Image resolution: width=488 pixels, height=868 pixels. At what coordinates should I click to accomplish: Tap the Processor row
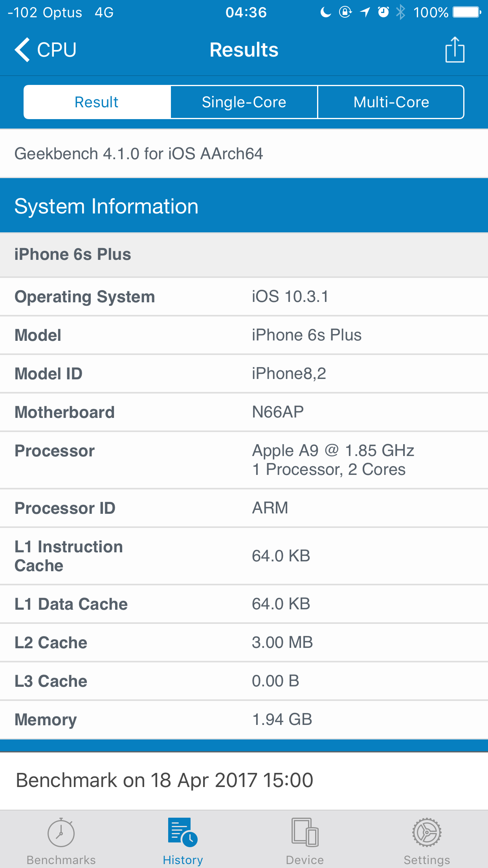tap(244, 460)
